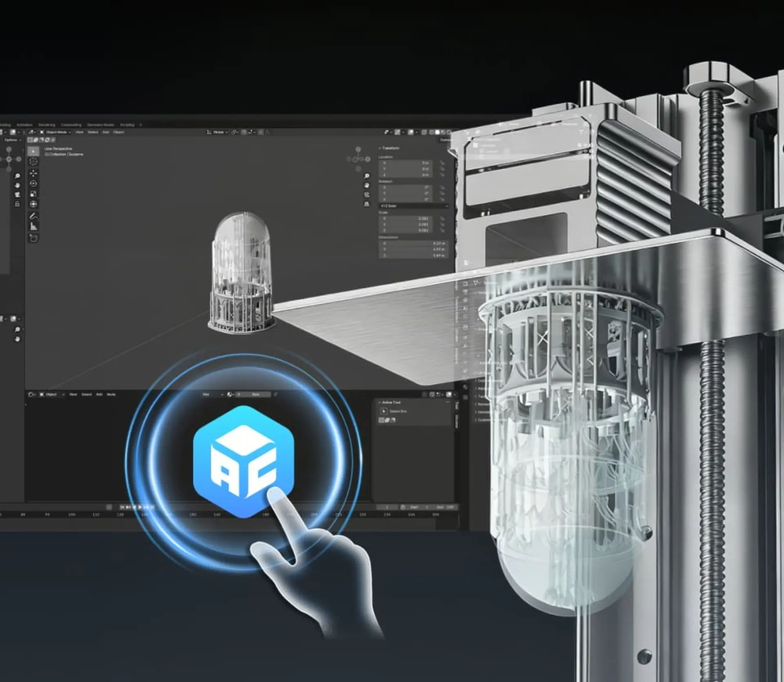
Task: Select the Scale tool in the toolbar
Action: point(33,193)
